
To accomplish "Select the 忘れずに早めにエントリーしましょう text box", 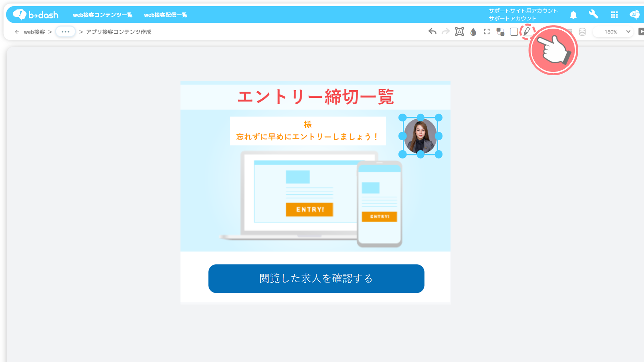I will point(308,131).
